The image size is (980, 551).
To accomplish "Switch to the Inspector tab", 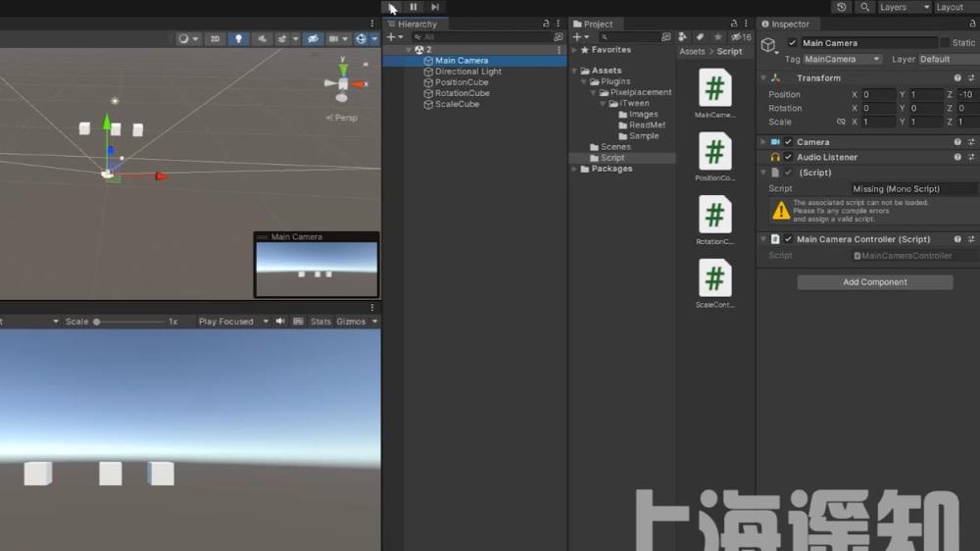I will coord(785,24).
